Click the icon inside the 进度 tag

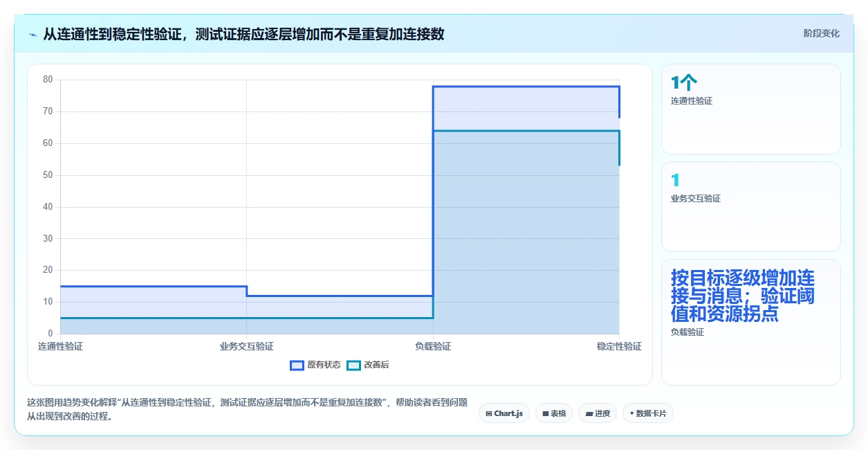(589, 413)
